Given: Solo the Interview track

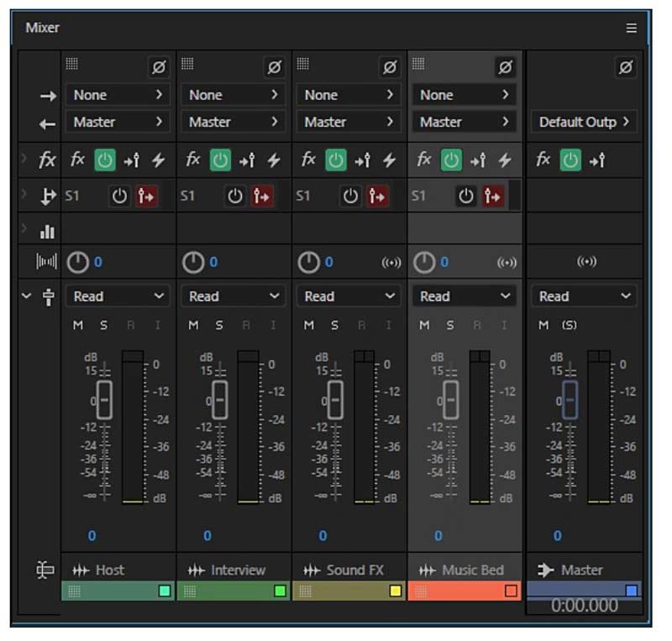Looking at the screenshot, I should pos(219,325).
